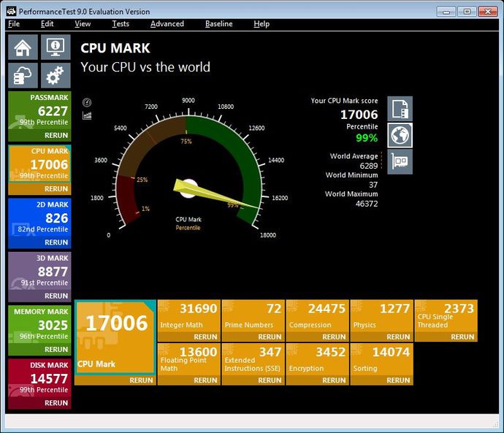Rerun the Disk Mark test

click(56, 402)
